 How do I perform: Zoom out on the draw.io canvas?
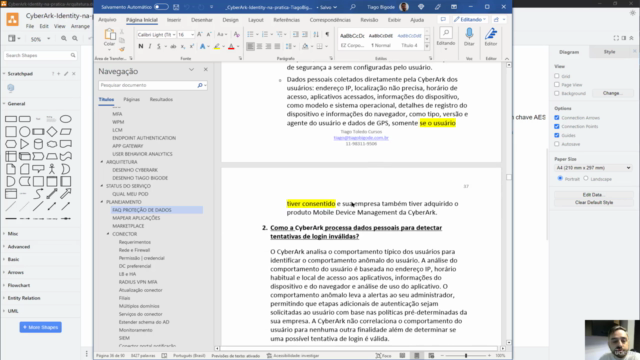point(75,38)
